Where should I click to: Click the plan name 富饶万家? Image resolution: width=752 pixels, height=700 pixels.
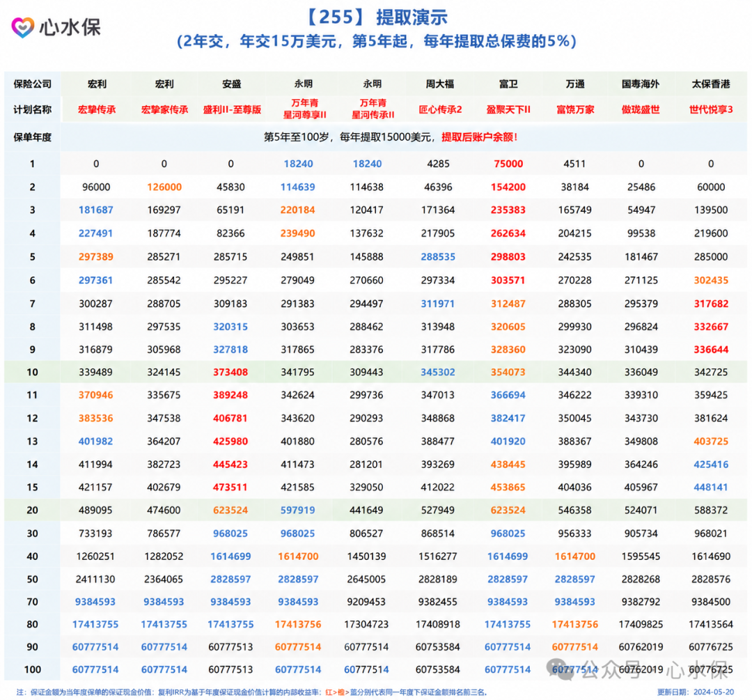point(575,109)
